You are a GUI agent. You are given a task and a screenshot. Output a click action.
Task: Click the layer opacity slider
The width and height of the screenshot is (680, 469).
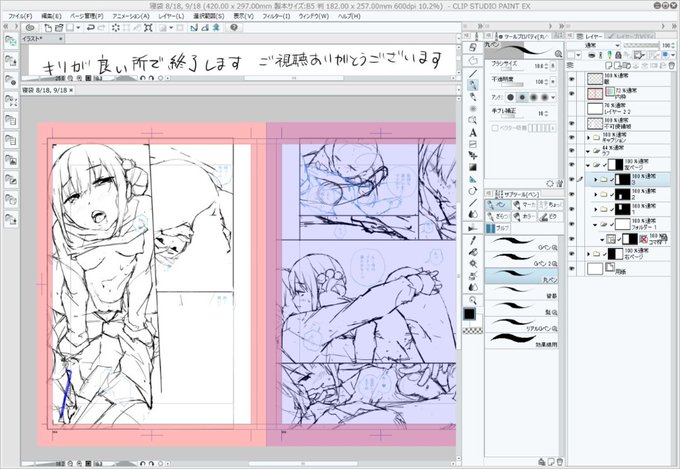click(x=641, y=45)
